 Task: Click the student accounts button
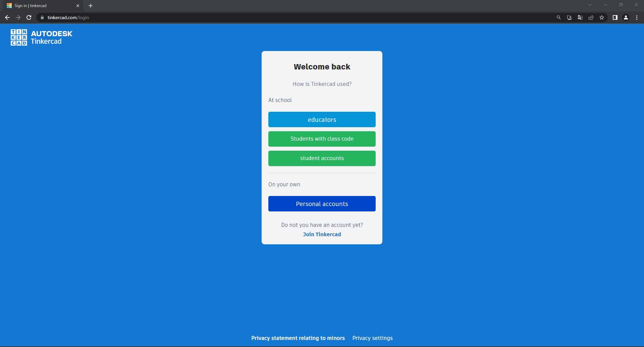coord(322,158)
